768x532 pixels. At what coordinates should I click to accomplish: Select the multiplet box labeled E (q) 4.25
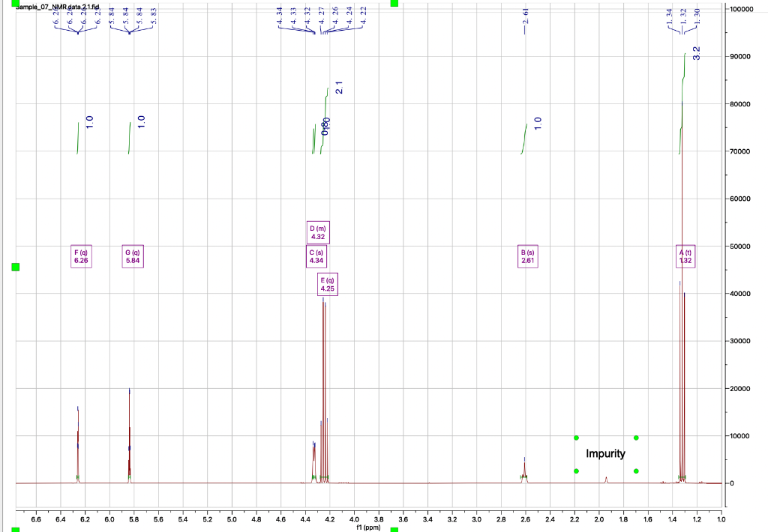[x=327, y=284]
